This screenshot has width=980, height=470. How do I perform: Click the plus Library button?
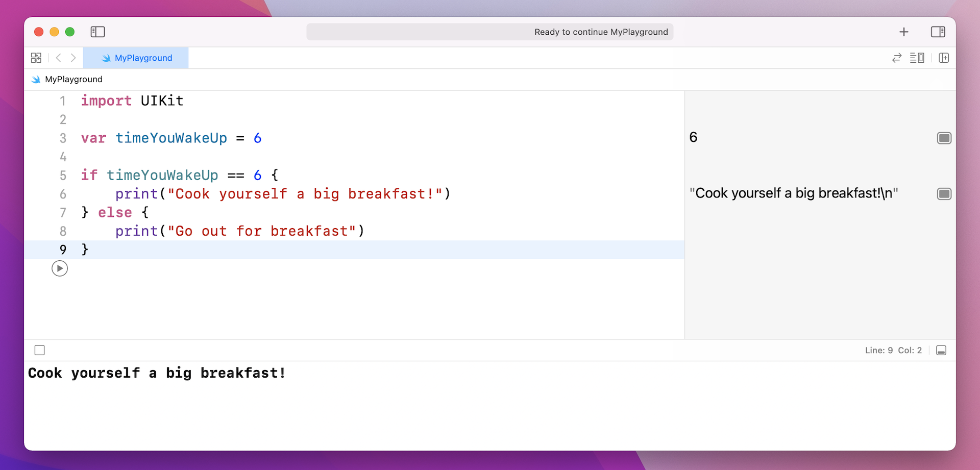(903, 32)
